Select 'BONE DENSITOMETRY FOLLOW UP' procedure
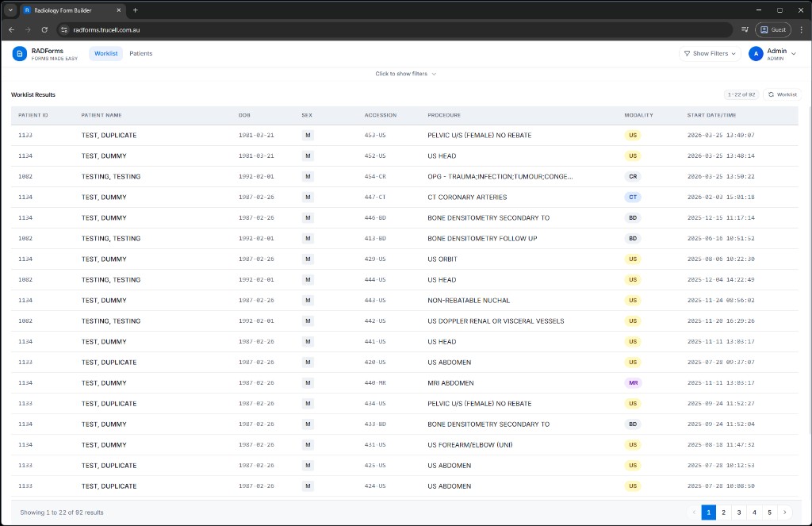This screenshot has width=812, height=526. [482, 238]
